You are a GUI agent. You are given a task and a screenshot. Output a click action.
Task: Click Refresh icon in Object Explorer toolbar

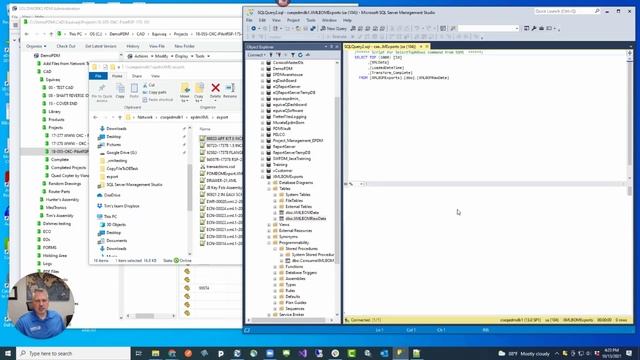pyautogui.click(x=300, y=55)
